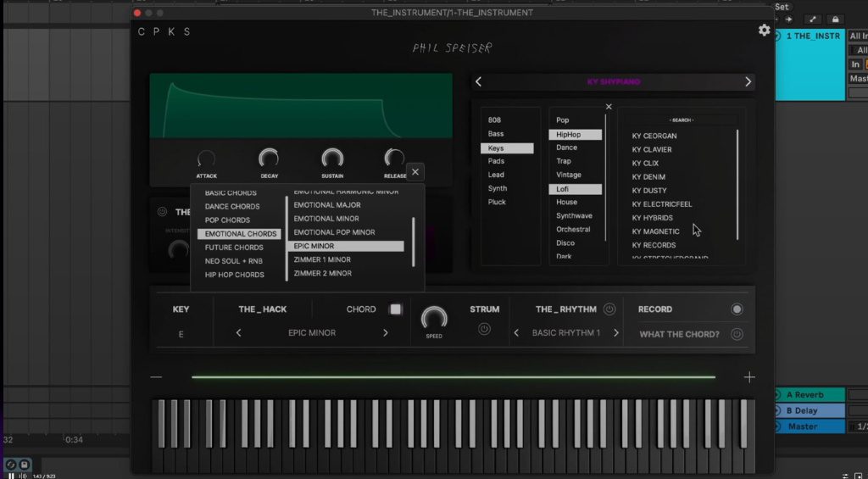Select next chord set in THE_HACK
Screen dimensions: 868x479
pyautogui.click(x=386, y=333)
